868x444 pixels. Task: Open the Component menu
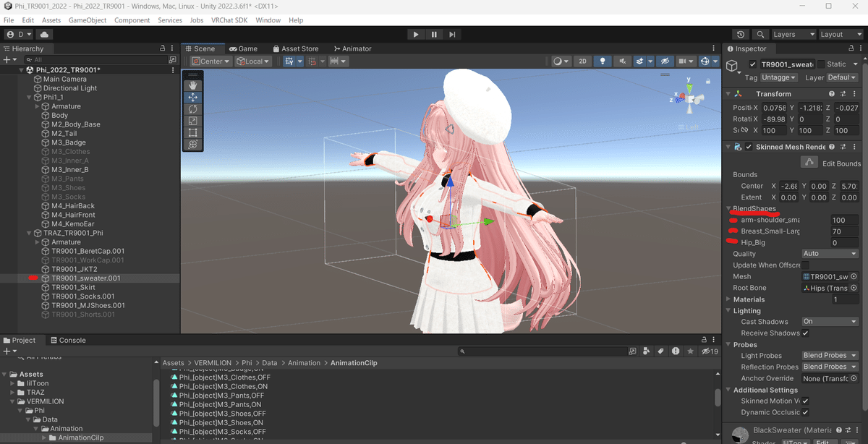click(132, 20)
